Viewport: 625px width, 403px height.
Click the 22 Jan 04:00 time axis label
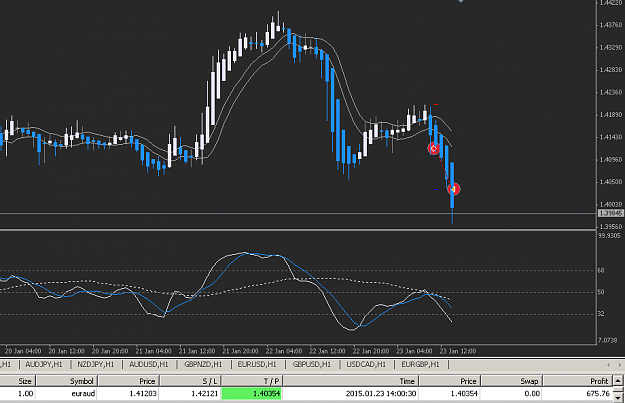(284, 351)
